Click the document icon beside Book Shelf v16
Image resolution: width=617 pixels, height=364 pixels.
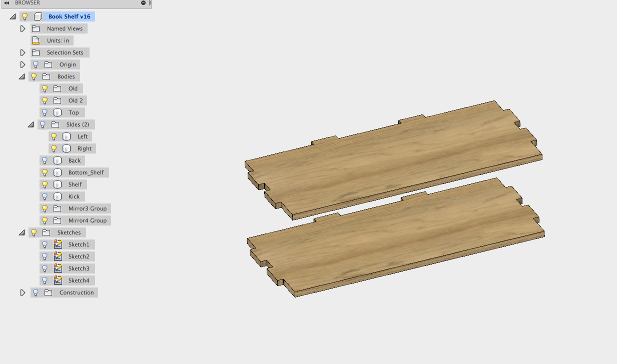coord(39,16)
